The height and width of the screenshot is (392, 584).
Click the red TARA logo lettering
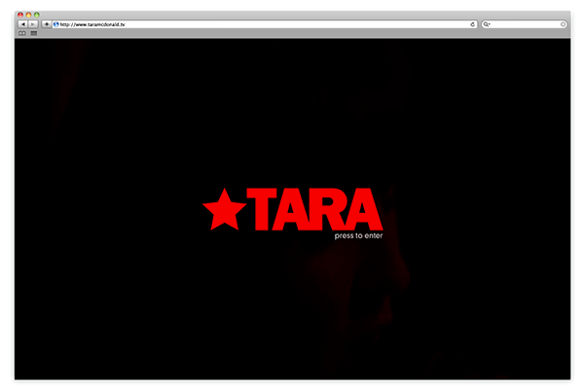point(314,209)
